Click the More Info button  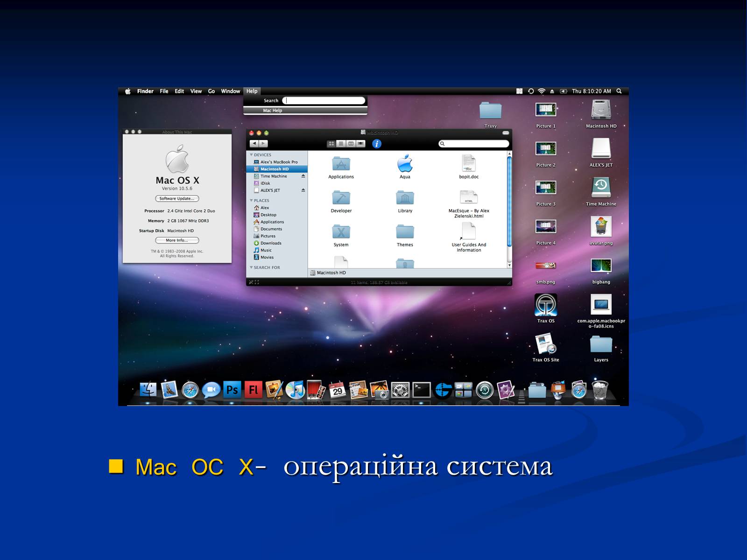177,240
